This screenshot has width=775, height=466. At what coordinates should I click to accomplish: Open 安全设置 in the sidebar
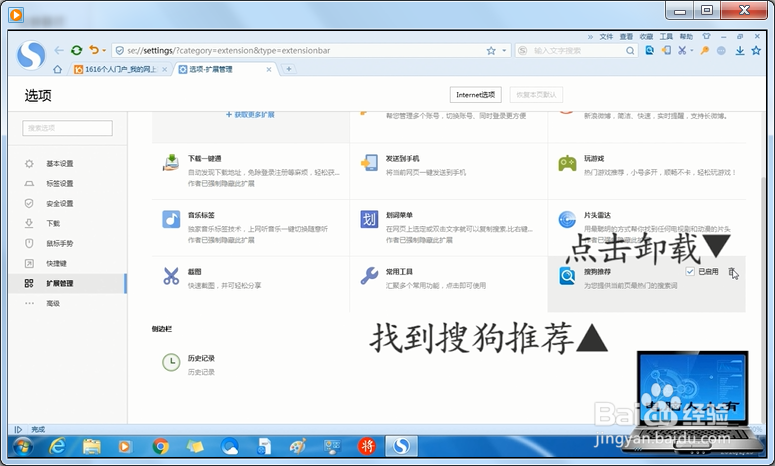click(x=59, y=204)
